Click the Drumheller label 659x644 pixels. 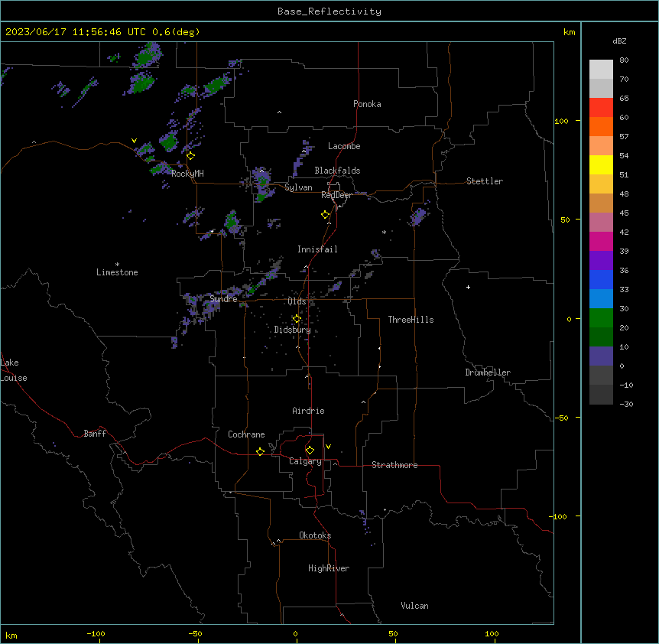tap(488, 372)
